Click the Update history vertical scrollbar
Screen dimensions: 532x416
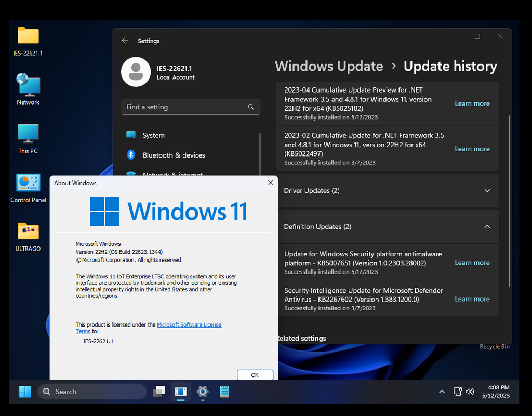pyautogui.click(x=510, y=201)
